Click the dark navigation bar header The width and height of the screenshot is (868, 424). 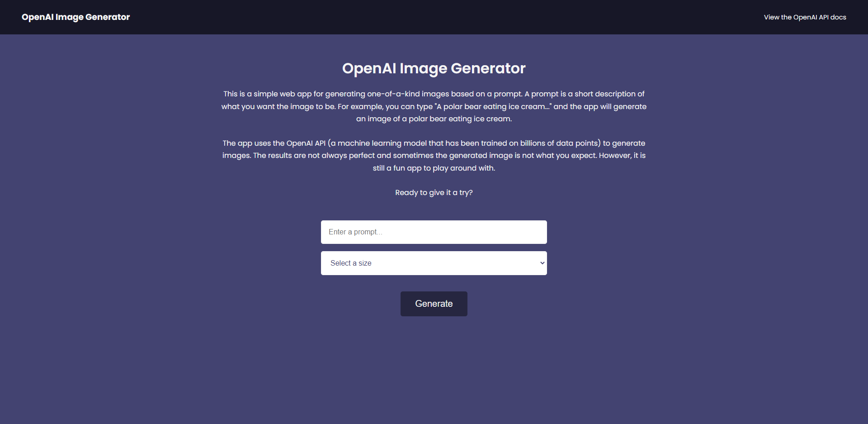coord(434,17)
